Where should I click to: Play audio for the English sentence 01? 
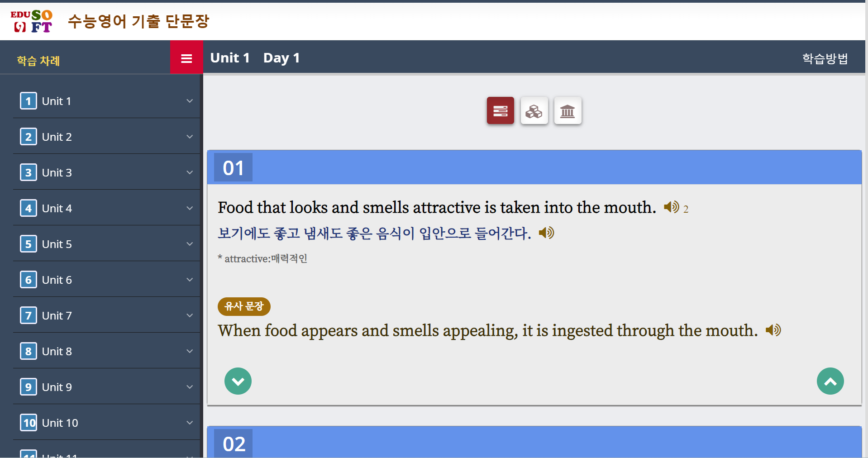[x=671, y=207]
